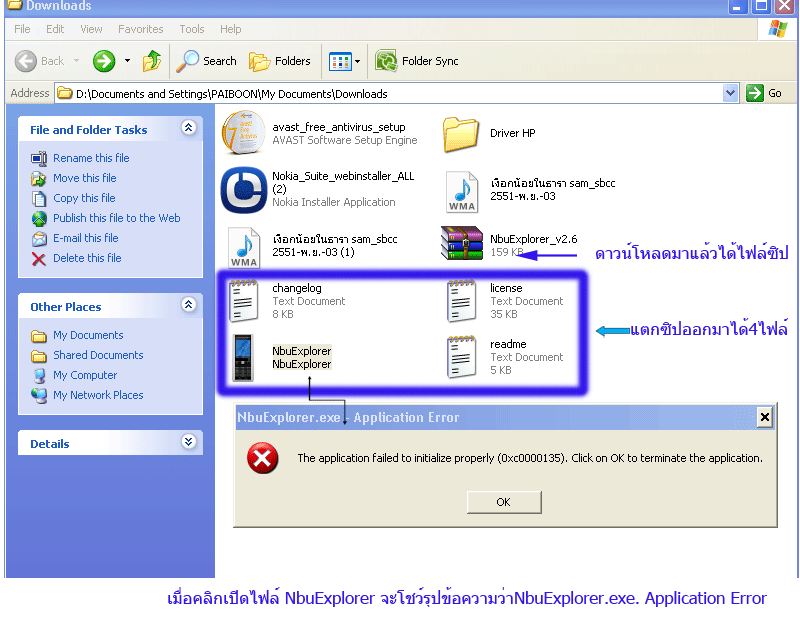The width and height of the screenshot is (800, 644).
Task: Open My Network Places link
Action: pyautogui.click(x=98, y=395)
